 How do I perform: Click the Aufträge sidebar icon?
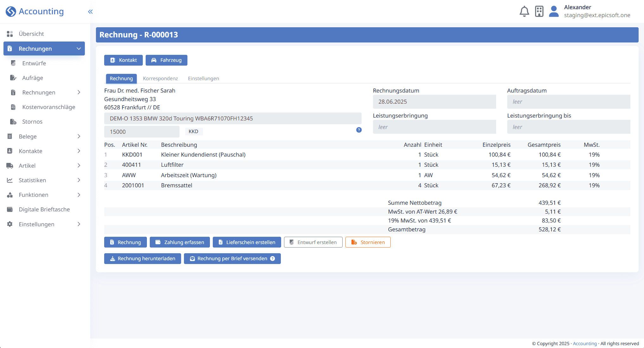click(13, 78)
